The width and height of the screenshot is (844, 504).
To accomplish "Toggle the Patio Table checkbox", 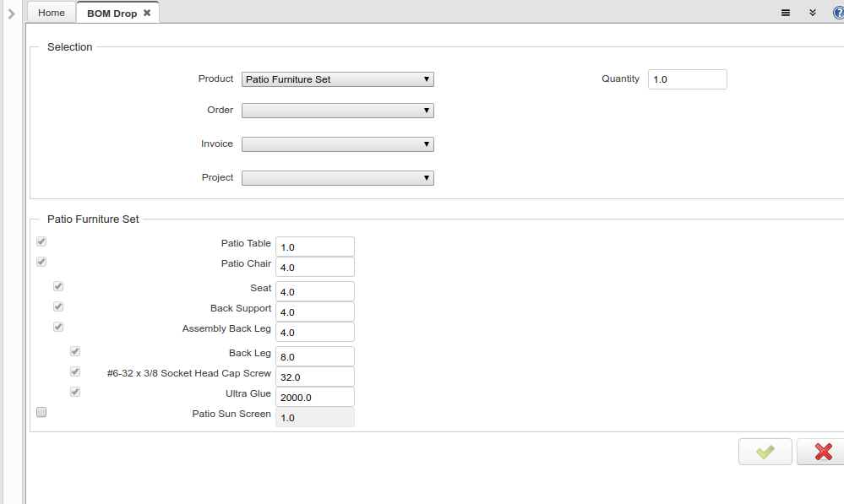I will (41, 242).
